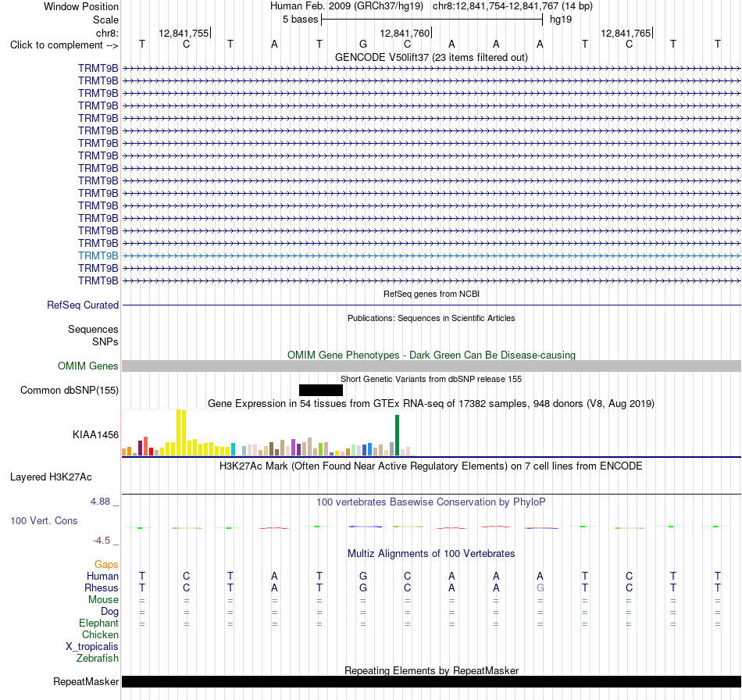
Task: Click the Scale label
Action: pyautogui.click(x=106, y=20)
